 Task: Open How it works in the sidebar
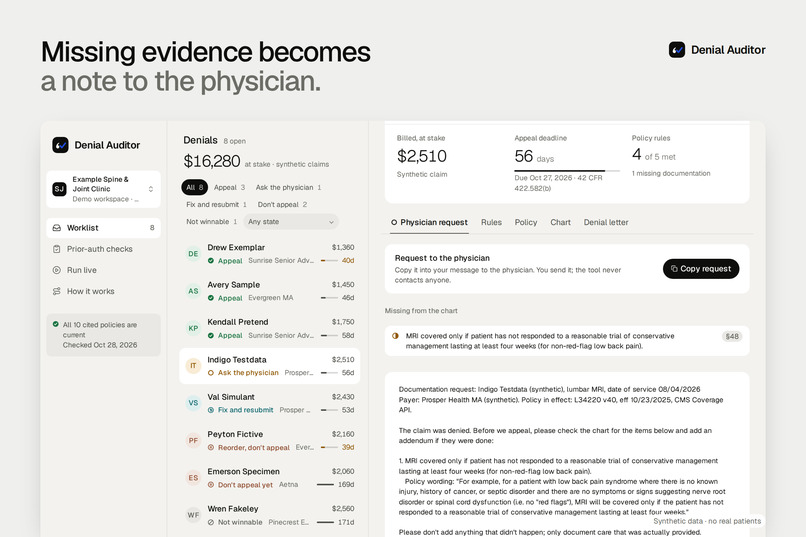103,291
